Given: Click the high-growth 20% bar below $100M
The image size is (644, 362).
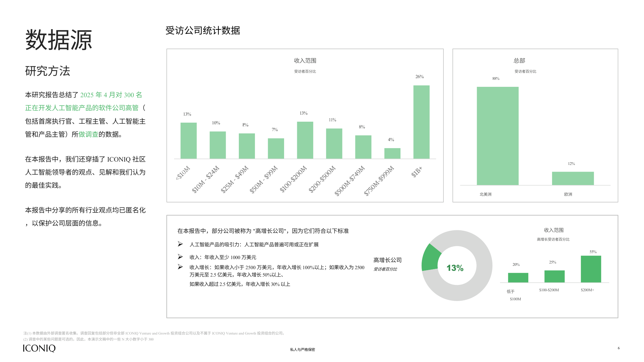Looking at the screenshot, I should [x=518, y=278].
